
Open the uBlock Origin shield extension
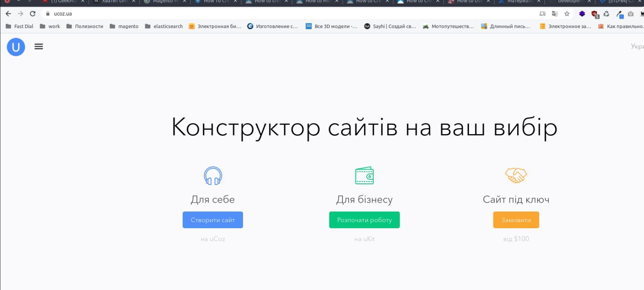click(595, 14)
